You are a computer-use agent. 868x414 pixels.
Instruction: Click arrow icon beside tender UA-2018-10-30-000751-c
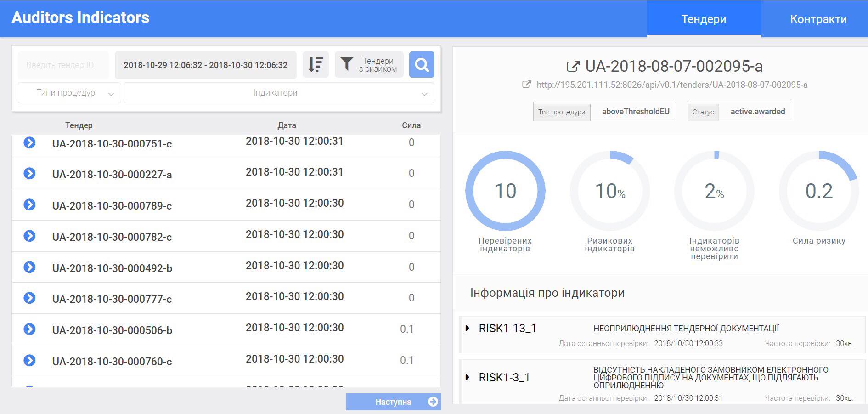tap(29, 143)
